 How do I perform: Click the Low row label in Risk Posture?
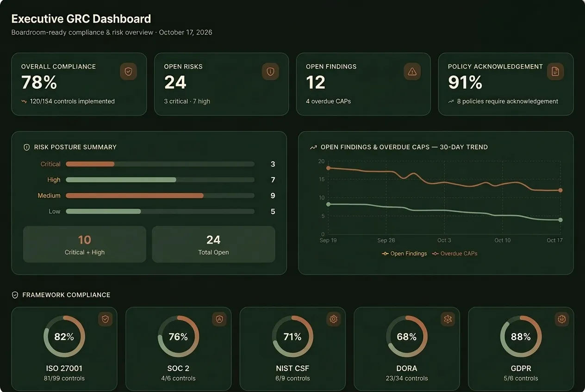(55, 211)
